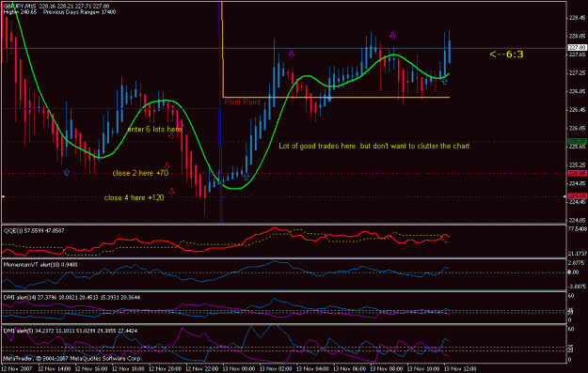Click the red 'Pivot Point' label
The height and width of the screenshot is (373, 588).
pyautogui.click(x=242, y=101)
